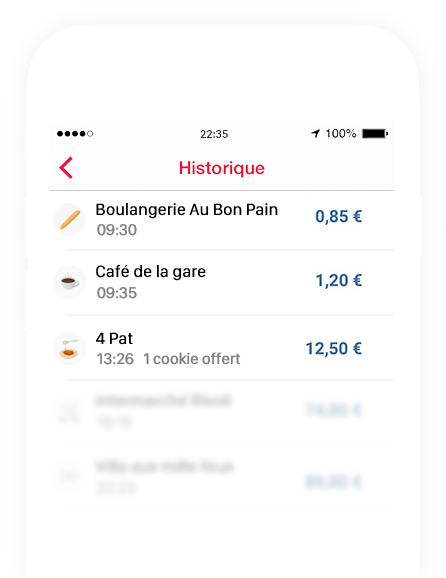Open Café de la gare transaction
446x578 pixels.
pos(222,282)
